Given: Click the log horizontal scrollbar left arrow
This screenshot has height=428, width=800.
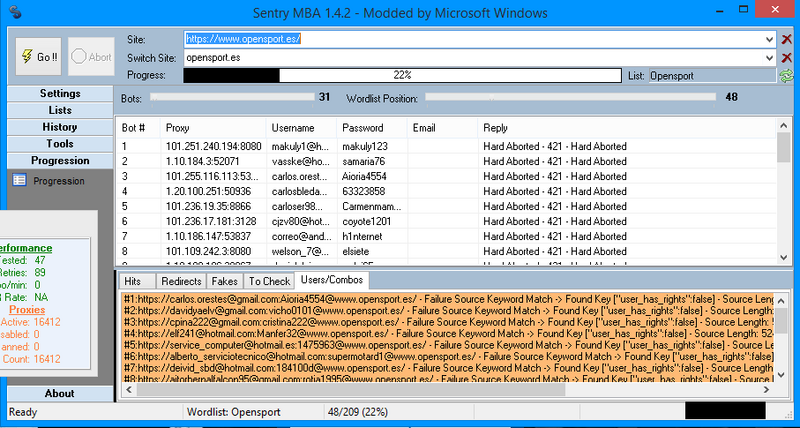Looking at the screenshot, I should pyautogui.click(x=129, y=390).
